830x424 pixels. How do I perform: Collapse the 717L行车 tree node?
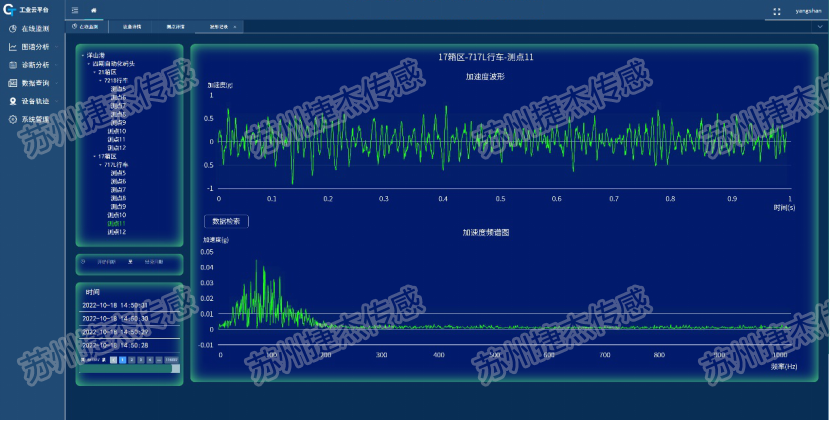pyautogui.click(x=101, y=165)
